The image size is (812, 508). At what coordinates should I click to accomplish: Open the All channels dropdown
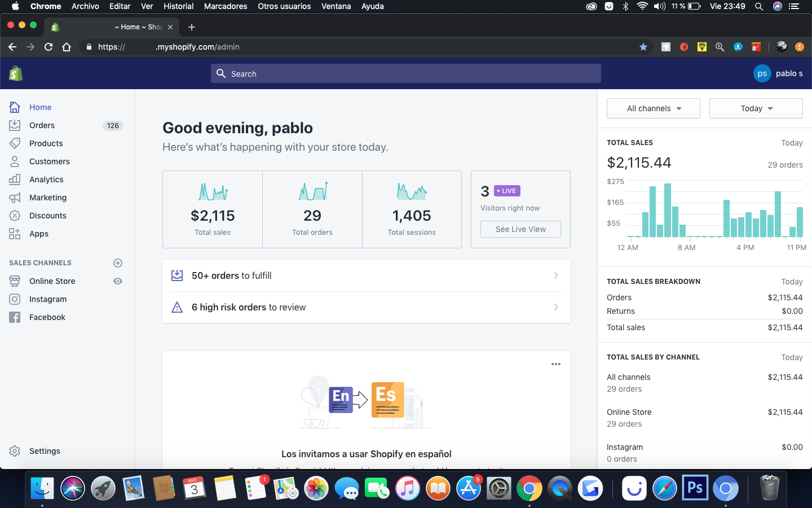coord(653,108)
